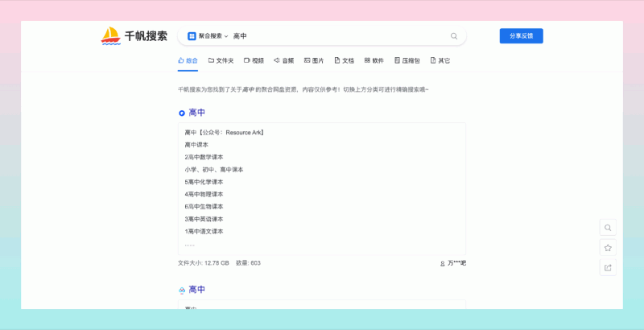Click the 高中课本 entry
644x330 pixels.
(196, 145)
